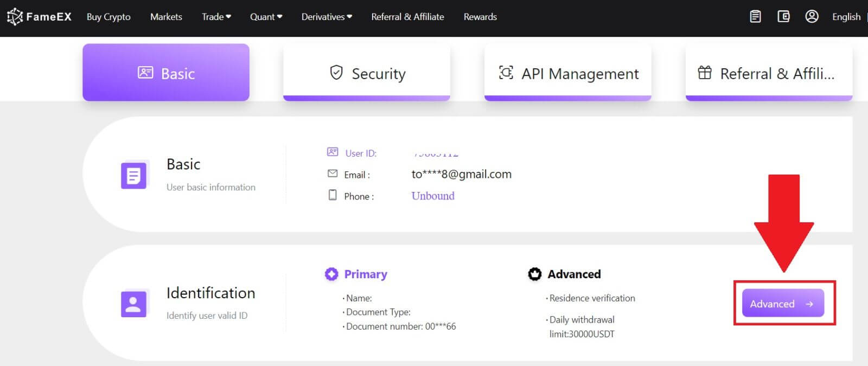Click the Primary verification badge icon
Image resolution: width=868 pixels, height=366 pixels.
331,274
